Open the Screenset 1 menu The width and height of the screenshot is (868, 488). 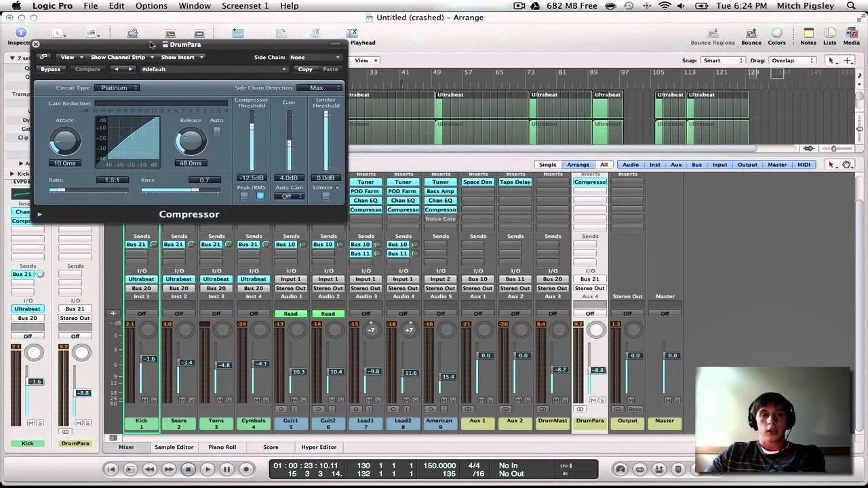coord(245,6)
